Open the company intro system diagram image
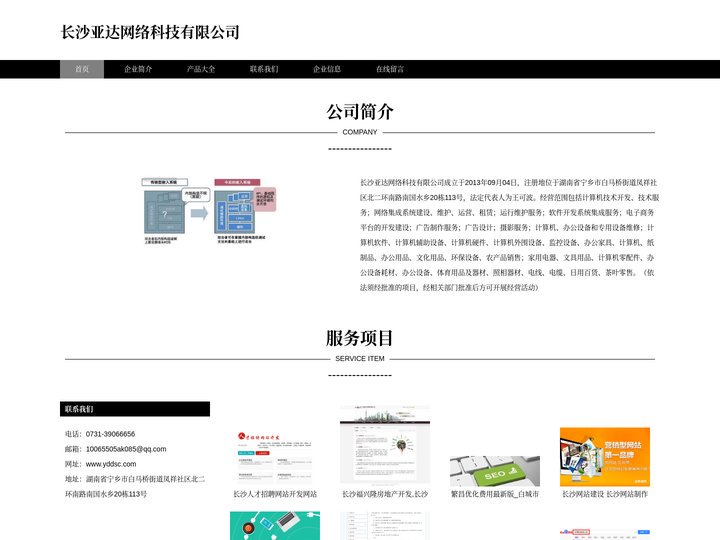Image resolution: width=720 pixels, height=540 pixels. 209,211
